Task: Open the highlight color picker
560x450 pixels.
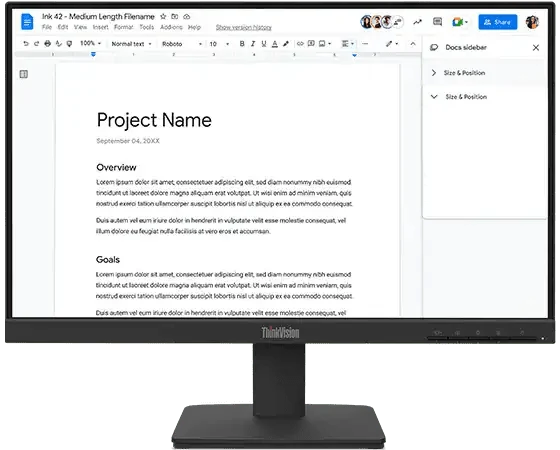Action: coord(286,44)
